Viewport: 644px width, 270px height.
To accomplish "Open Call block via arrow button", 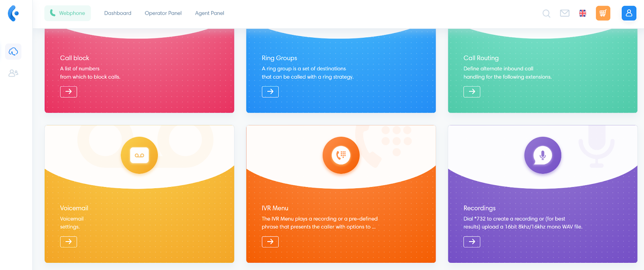I will [x=68, y=92].
